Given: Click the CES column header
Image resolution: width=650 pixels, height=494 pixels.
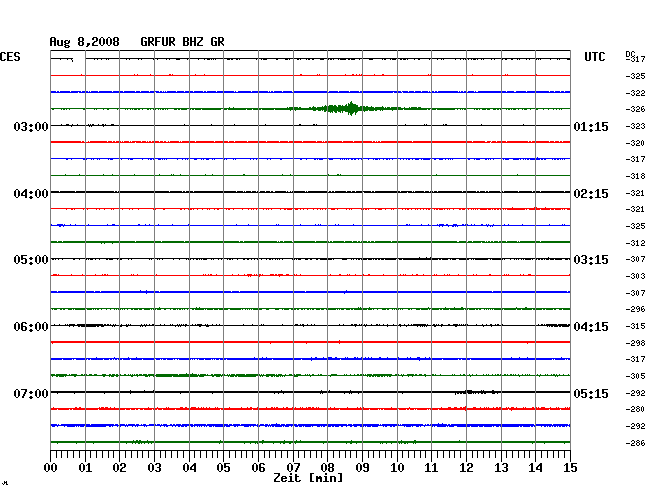Looking at the screenshot, I should click(x=10, y=57).
